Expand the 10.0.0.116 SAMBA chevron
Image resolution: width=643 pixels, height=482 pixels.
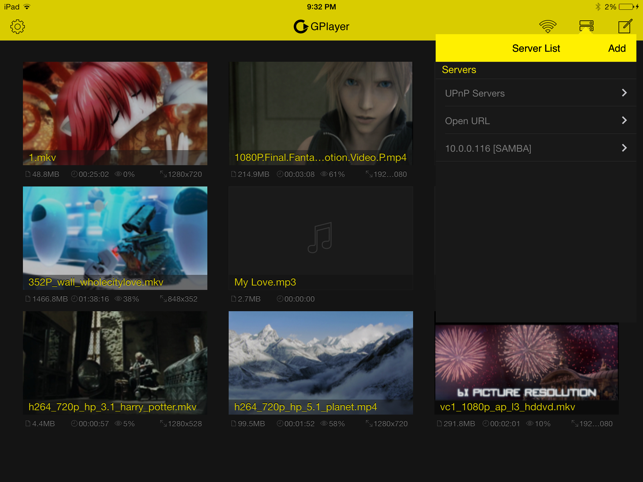pos(624,148)
